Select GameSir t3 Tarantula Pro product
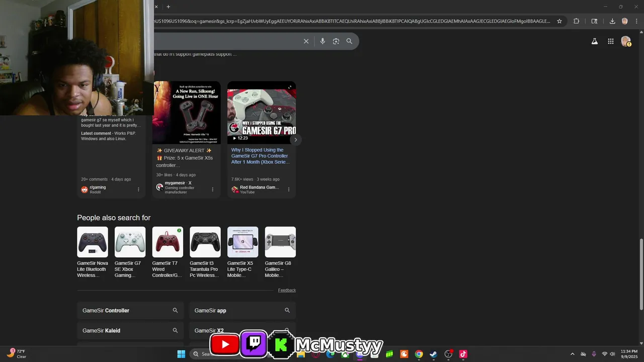Screen dimensions: 644x362 click(x=205, y=252)
